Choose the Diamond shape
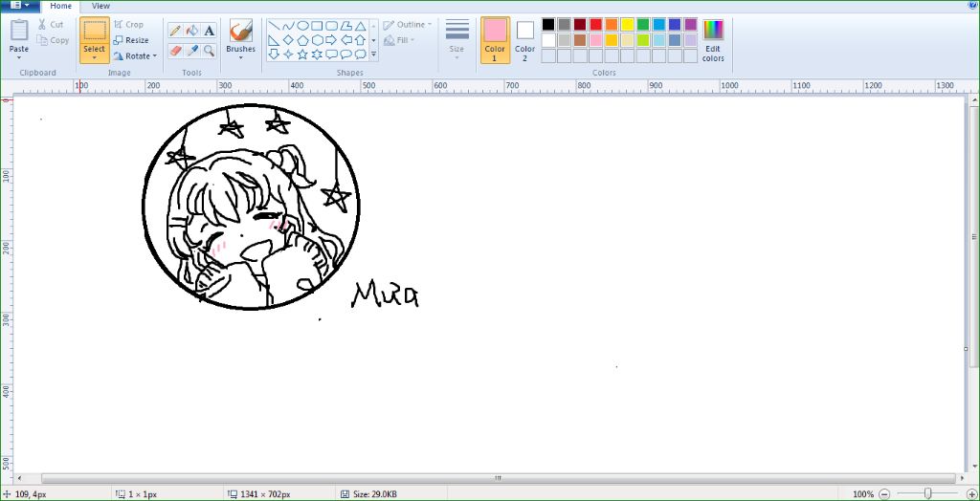The image size is (980, 501). (288, 40)
